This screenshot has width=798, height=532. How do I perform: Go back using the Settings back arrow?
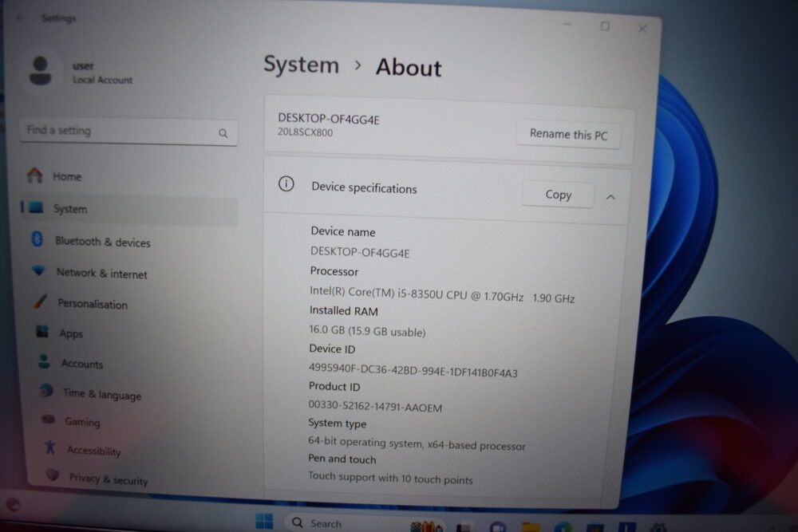tap(21, 18)
